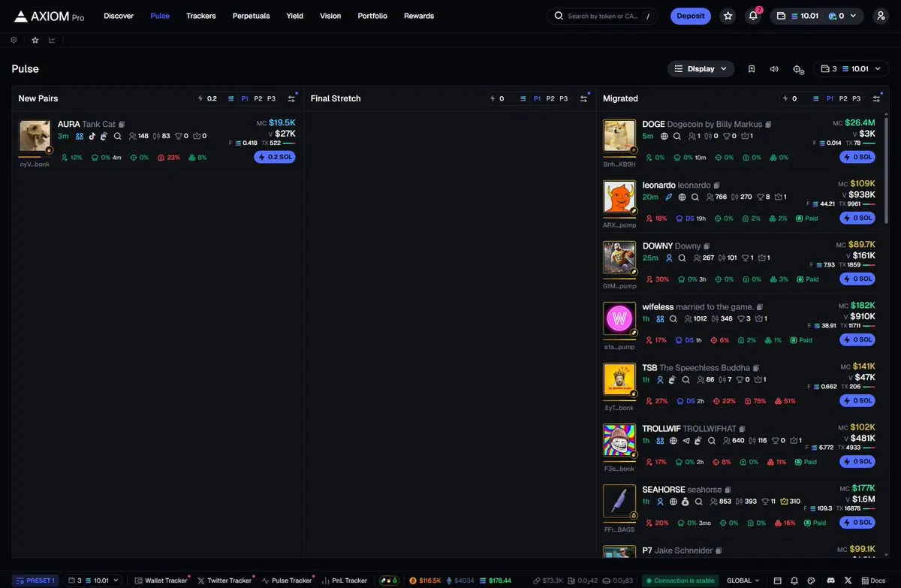Select P1 preset in New Pairs
Screen dimensions: 901x588
(x=245, y=98)
